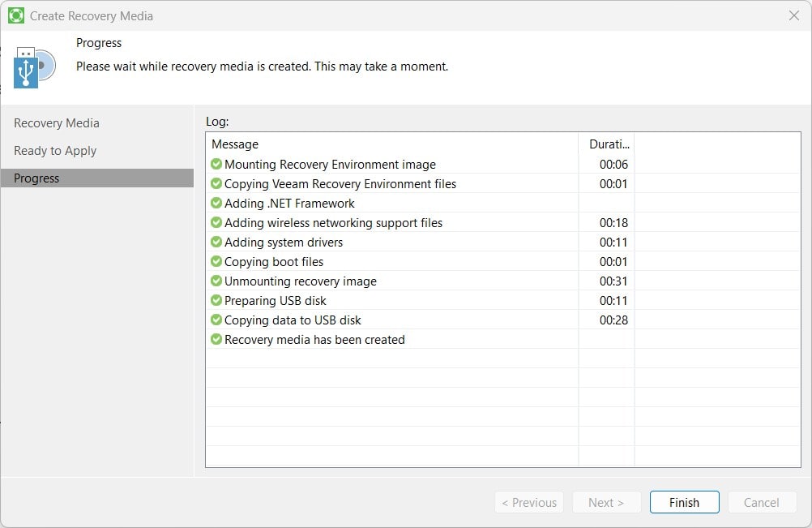Viewport: 812px width, 528px height.
Task: Click green check beside Mounting Recovery Environment image
Action: pos(216,165)
